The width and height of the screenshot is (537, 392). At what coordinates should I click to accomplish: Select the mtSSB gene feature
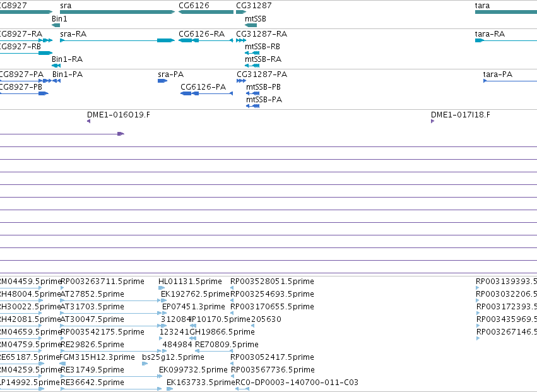click(251, 25)
